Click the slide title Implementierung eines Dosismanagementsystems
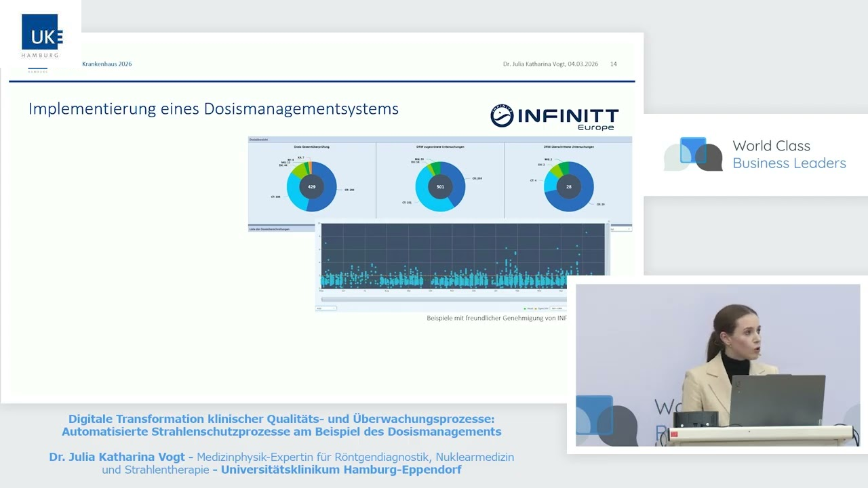 click(214, 108)
